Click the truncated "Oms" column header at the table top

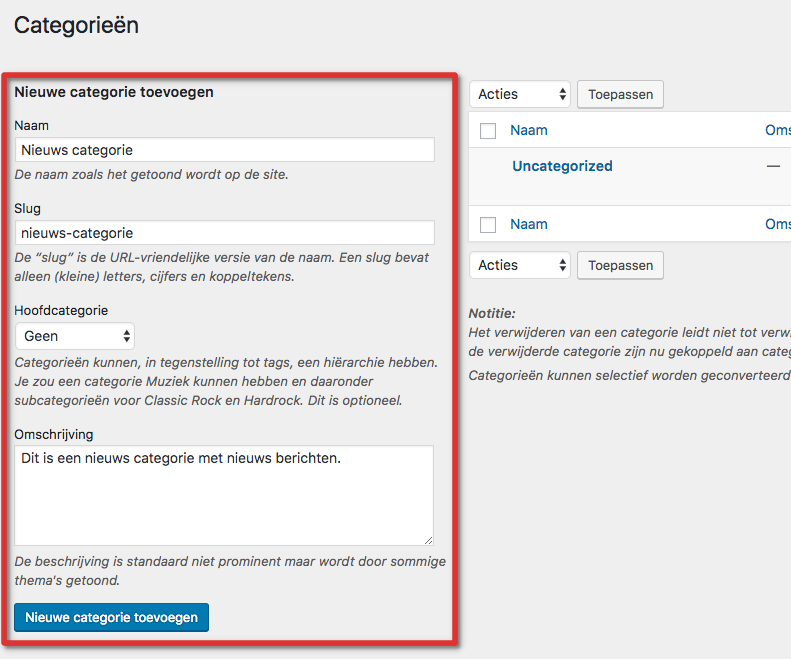tap(777, 130)
